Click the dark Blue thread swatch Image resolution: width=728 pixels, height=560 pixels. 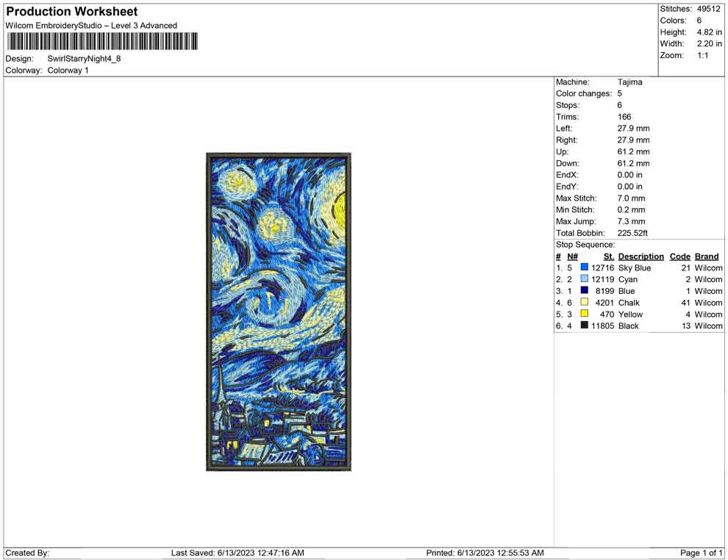point(585,290)
